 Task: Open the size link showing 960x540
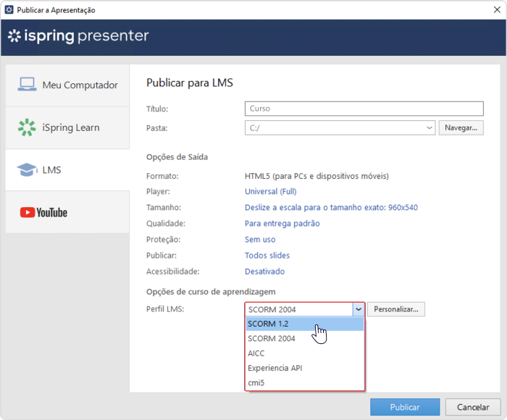pyautogui.click(x=331, y=207)
